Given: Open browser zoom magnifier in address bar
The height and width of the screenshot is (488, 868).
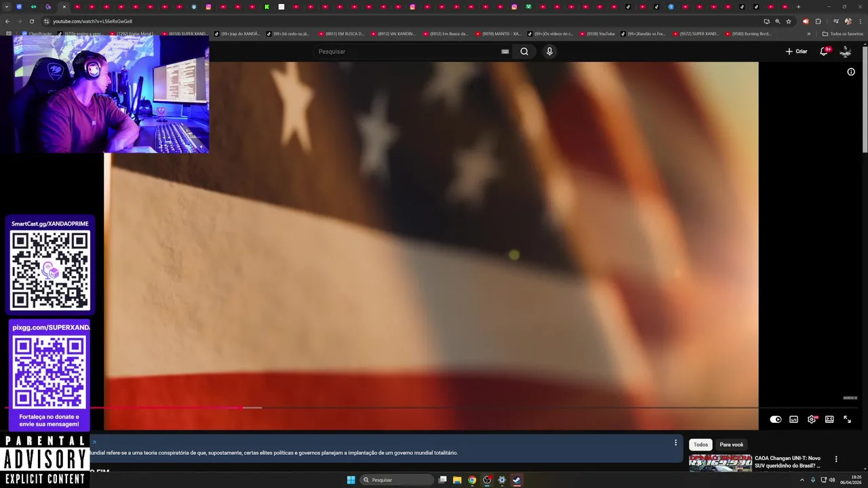Looking at the screenshot, I should tap(777, 21).
